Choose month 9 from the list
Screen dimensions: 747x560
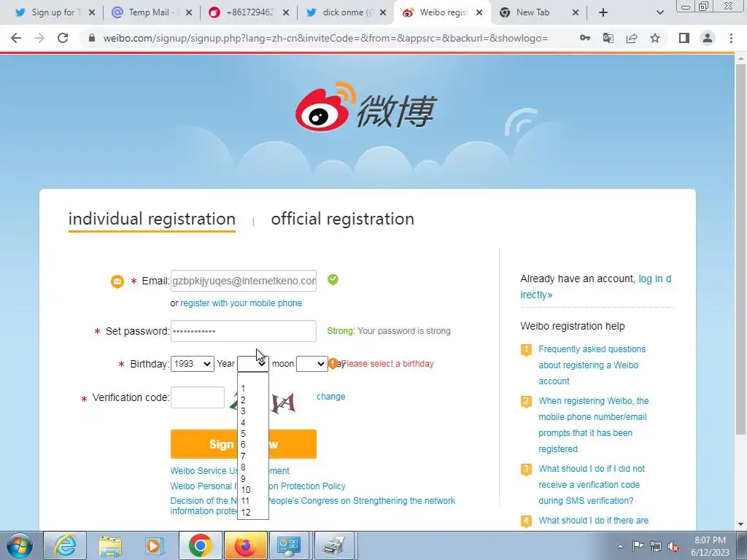click(253, 478)
